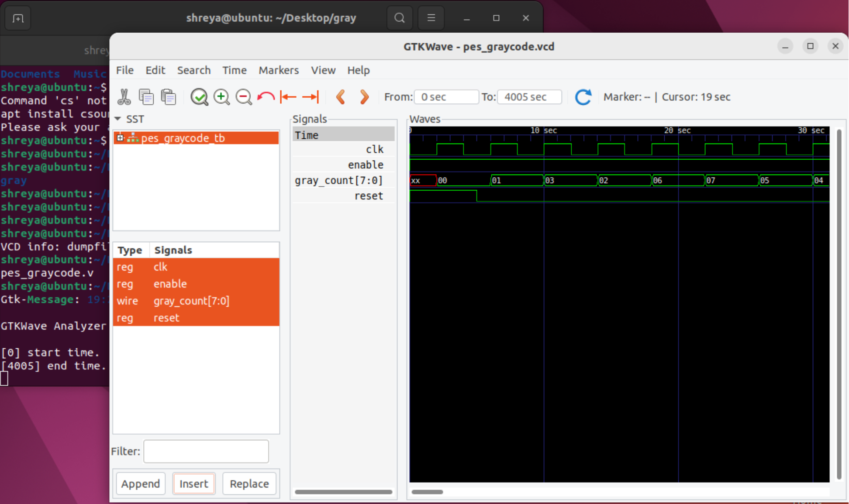Find next edge right arrow
Screen dimensions: 849x504
pyautogui.click(x=364, y=97)
